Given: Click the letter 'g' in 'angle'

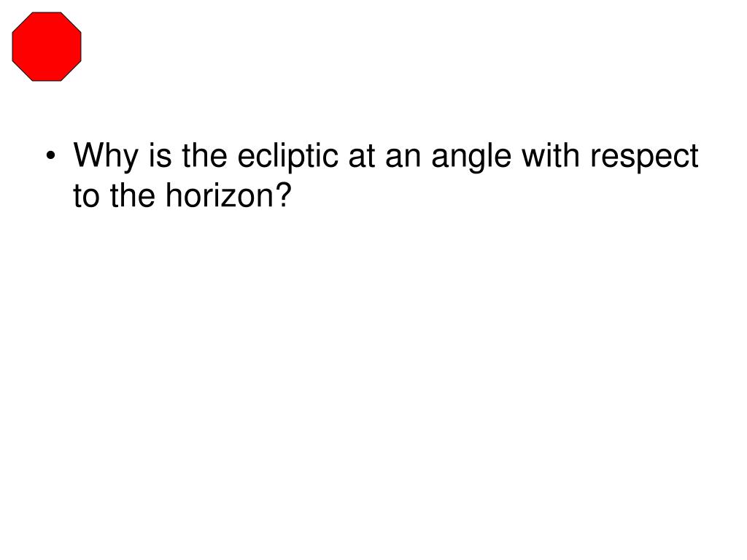Looking at the screenshot, I should (x=476, y=162).
